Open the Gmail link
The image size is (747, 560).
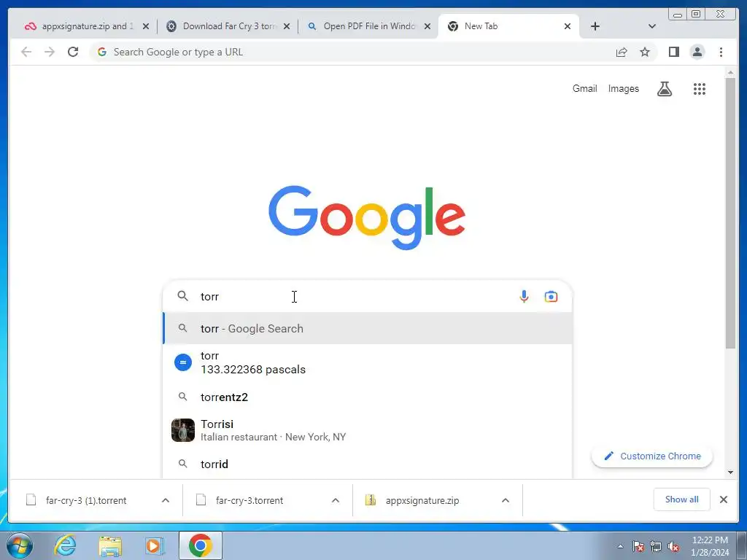coord(584,88)
